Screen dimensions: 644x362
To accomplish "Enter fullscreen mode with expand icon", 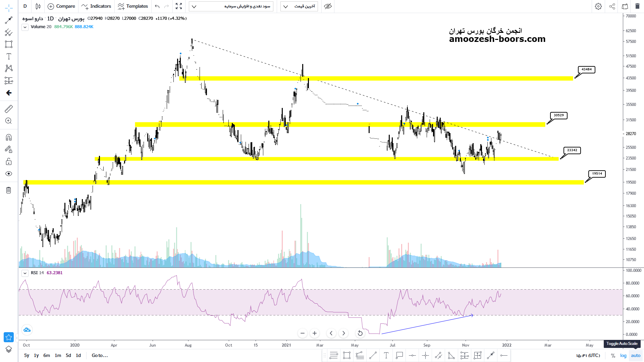I will pos(179,6).
